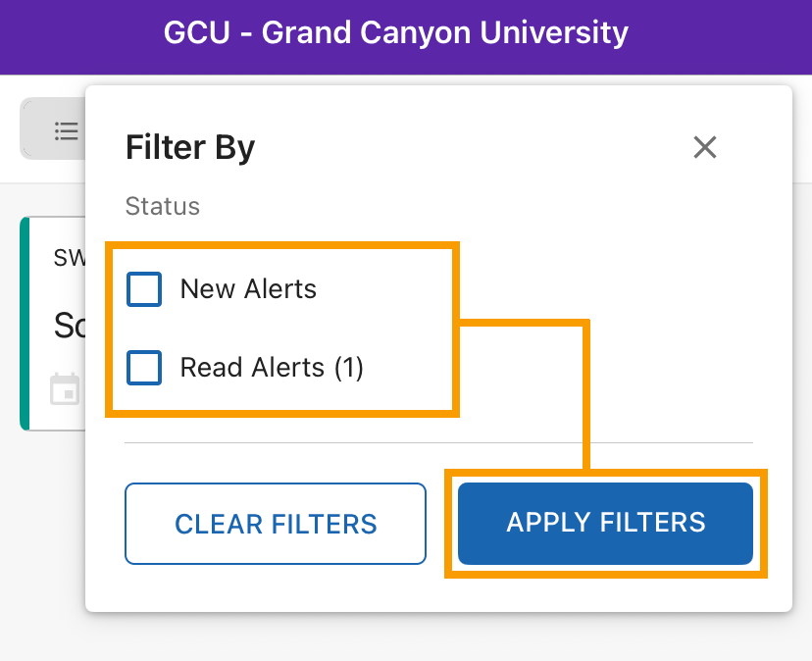Tick the Read Alerts (1) checkbox

point(144,368)
